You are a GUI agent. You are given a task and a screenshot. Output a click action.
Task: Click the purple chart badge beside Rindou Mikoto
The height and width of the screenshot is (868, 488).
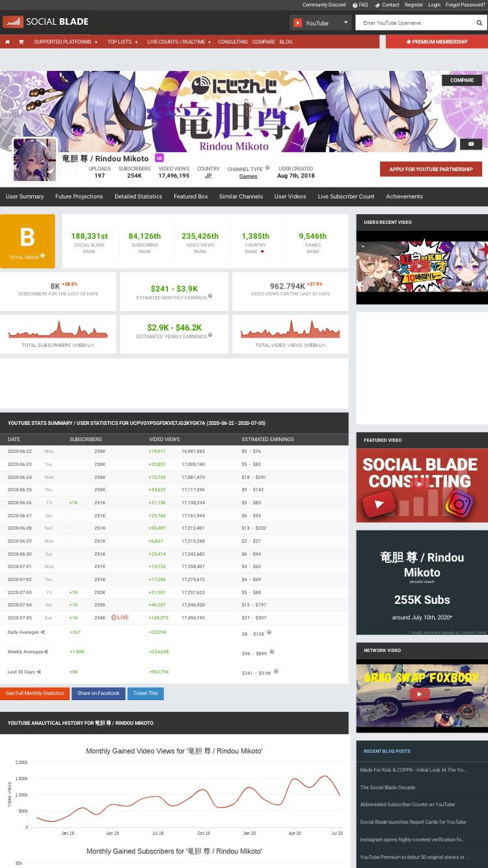[x=159, y=158]
